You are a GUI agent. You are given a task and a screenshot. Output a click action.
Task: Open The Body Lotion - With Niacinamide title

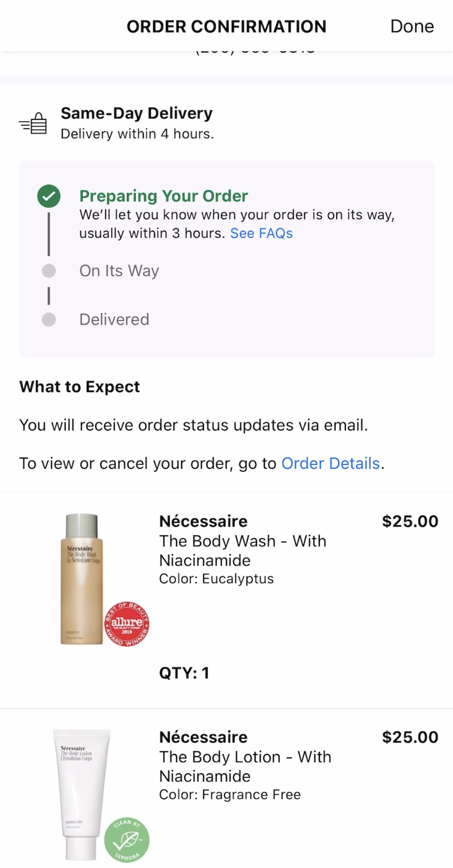pyautogui.click(x=245, y=766)
